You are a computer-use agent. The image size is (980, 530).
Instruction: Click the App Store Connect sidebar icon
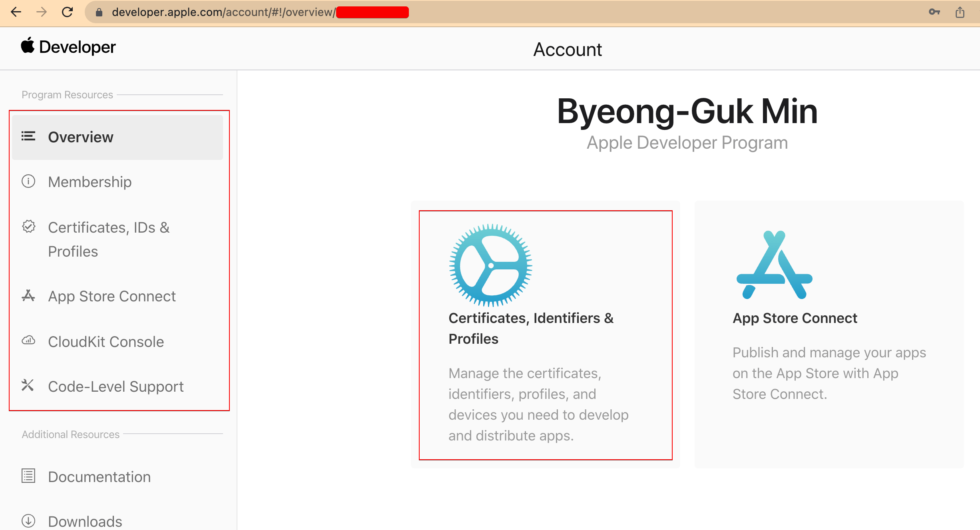[28, 295]
